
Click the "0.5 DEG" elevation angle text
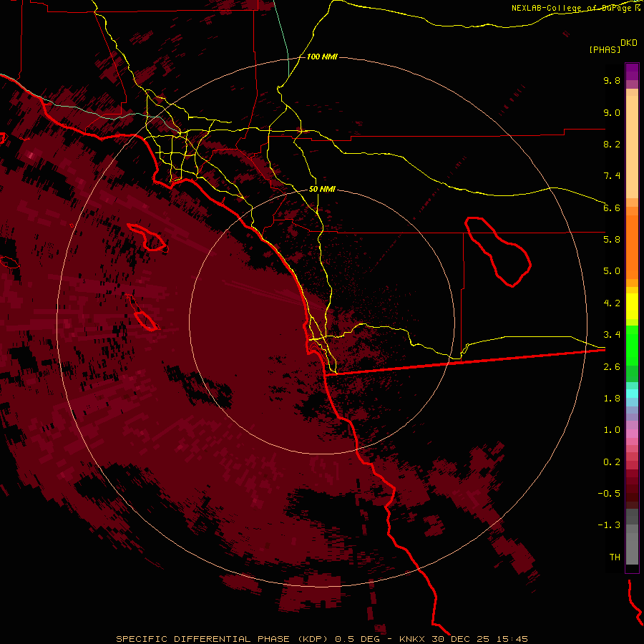(x=357, y=639)
